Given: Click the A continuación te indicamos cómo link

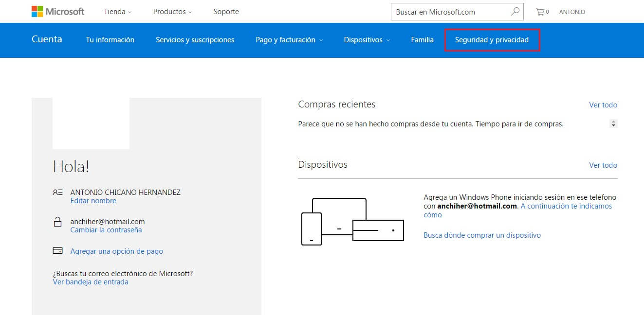Looking at the screenshot, I should (x=518, y=210).
